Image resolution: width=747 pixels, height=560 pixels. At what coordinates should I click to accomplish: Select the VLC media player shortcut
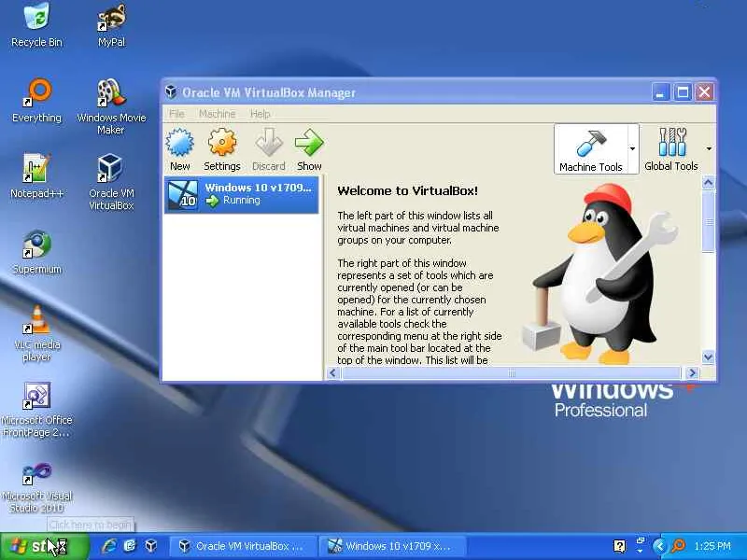point(36,333)
